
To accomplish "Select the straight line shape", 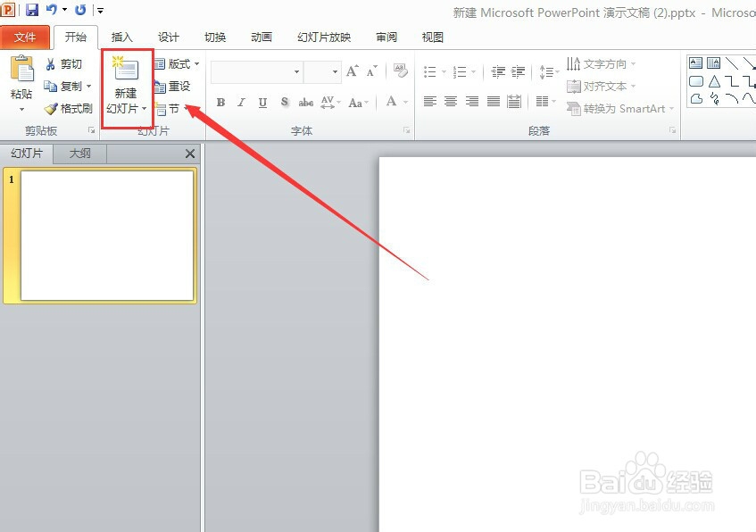I will [731, 62].
